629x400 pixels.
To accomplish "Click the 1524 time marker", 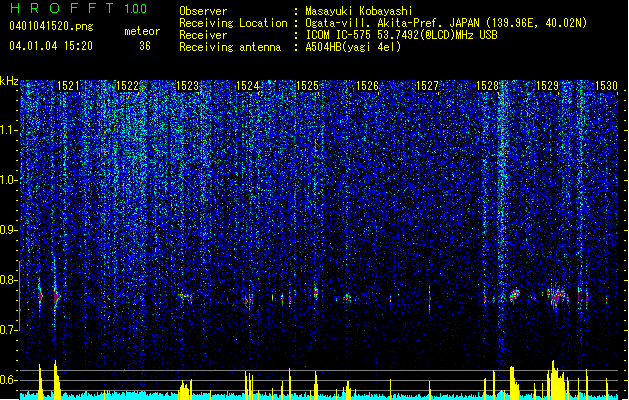I will click(x=248, y=86).
